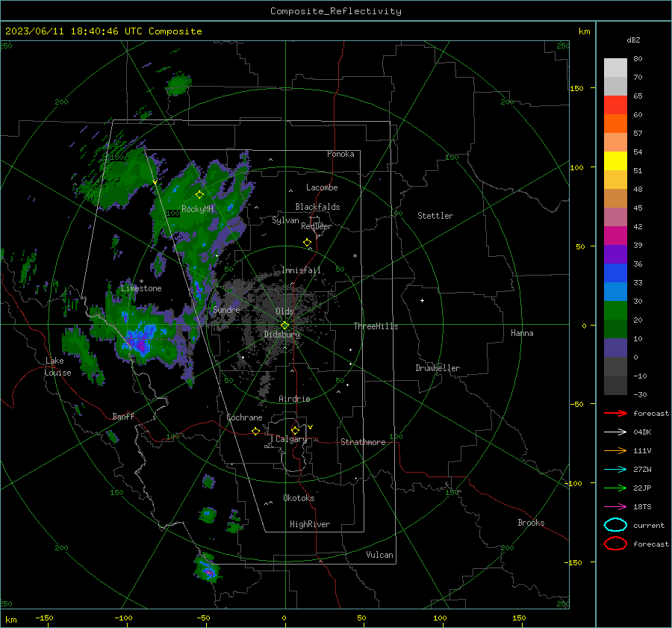Click the red forecast arrow legend icon

[615, 413]
